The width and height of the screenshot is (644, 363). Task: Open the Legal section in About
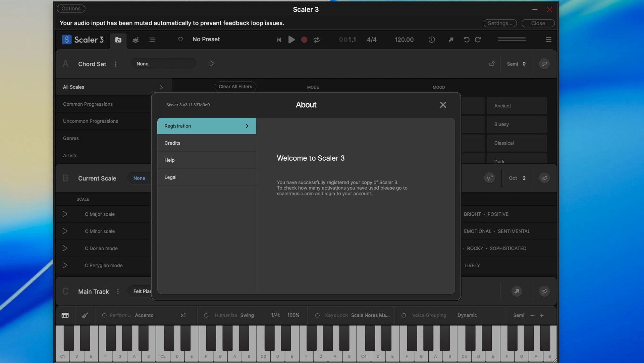coord(207,177)
